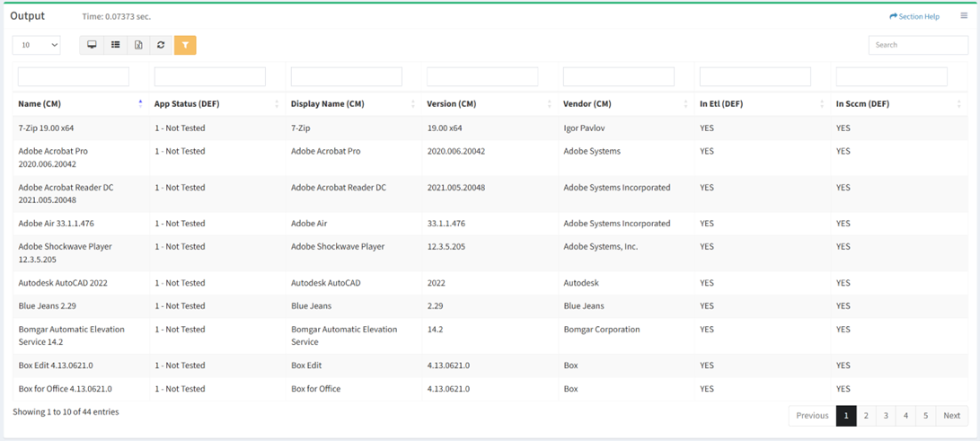The height and width of the screenshot is (441, 980).
Task: Click the refresh arrows icon
Action: click(161, 45)
